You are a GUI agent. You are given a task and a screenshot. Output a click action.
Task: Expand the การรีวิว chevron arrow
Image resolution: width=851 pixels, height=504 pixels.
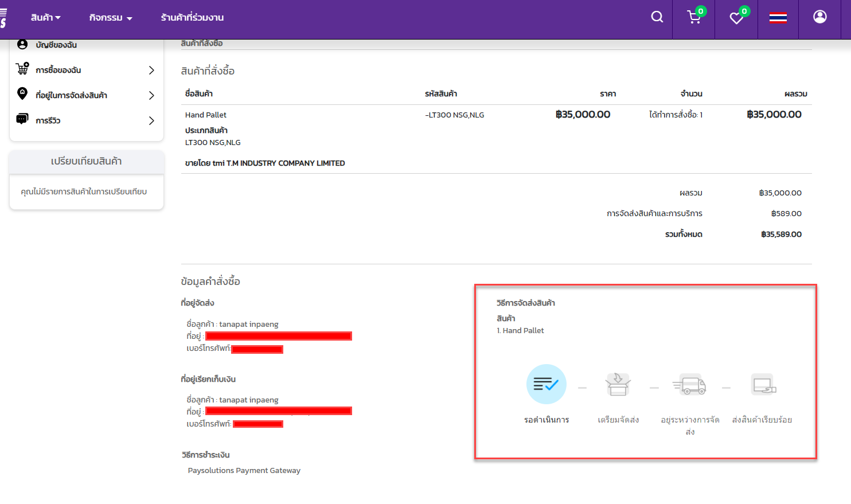pos(151,120)
